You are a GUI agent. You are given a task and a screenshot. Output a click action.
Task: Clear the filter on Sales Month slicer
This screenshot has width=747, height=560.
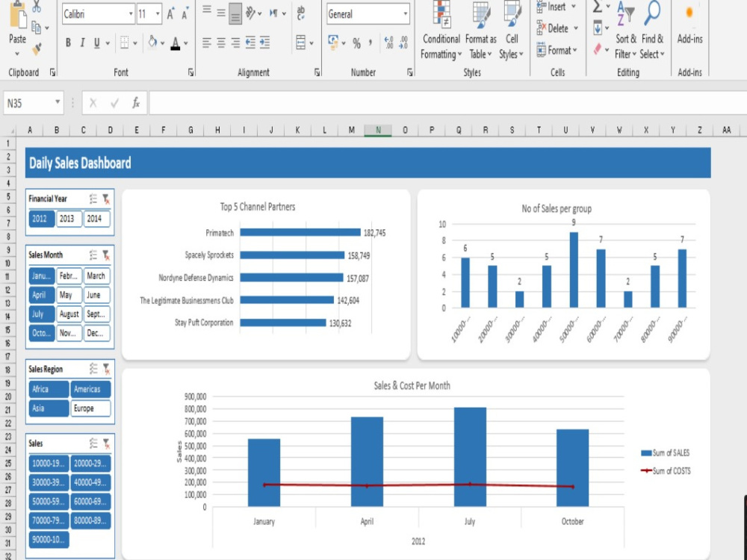pos(105,256)
